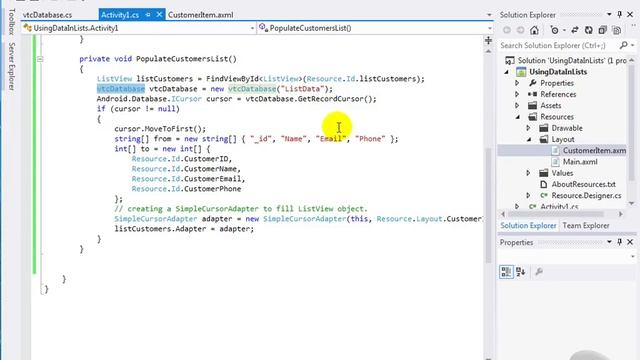The image size is (640, 360).
Task: Open class navigation dropdown UsingDataInLists.Activity1
Action: 252,28
